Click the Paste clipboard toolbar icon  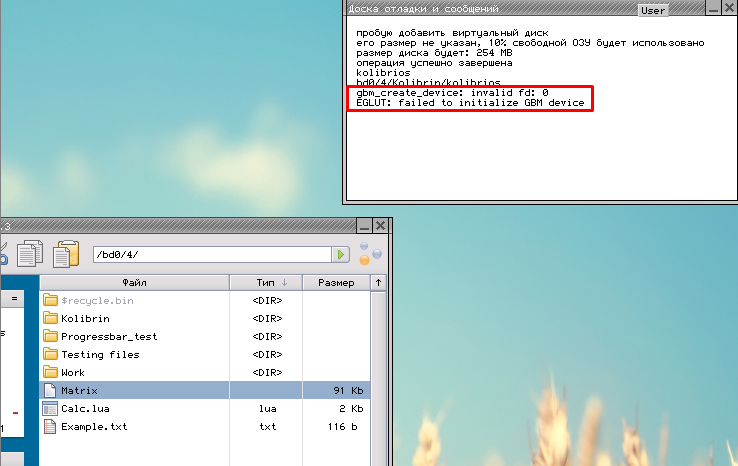[67, 254]
